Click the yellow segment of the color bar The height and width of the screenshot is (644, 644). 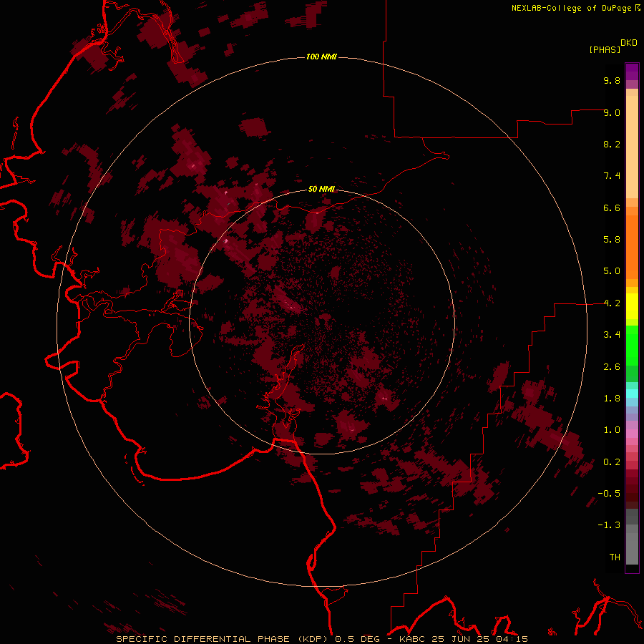pyautogui.click(x=632, y=306)
